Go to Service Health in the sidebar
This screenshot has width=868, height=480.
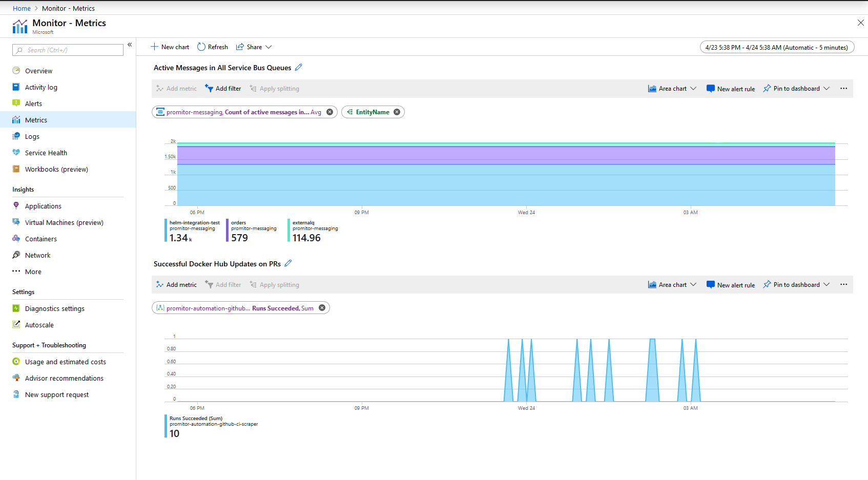click(46, 153)
